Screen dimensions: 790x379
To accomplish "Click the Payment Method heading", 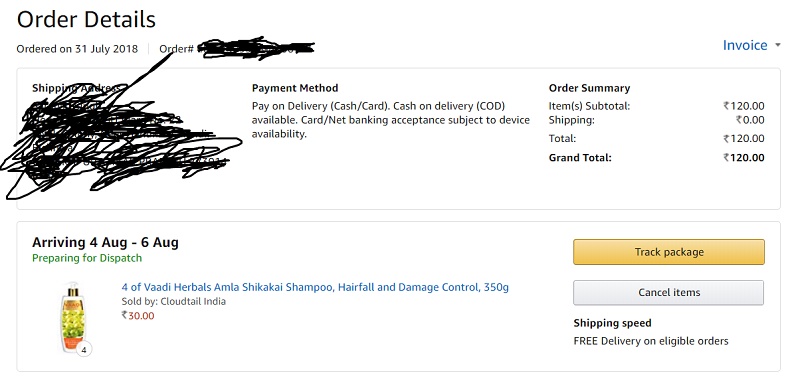I will pyautogui.click(x=295, y=88).
